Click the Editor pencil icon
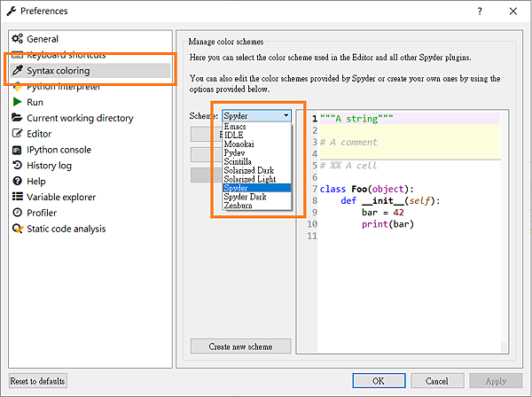 click(18, 133)
